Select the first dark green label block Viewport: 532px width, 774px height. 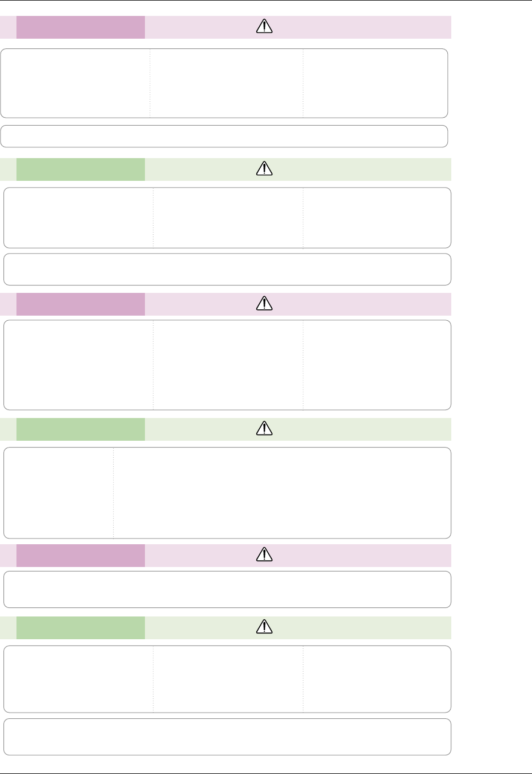(x=80, y=169)
